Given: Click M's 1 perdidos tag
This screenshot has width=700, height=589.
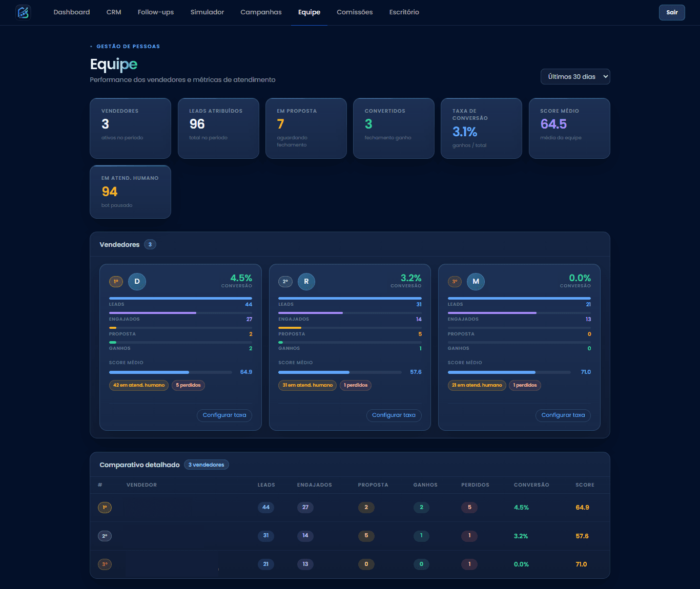Looking at the screenshot, I should click(x=525, y=385).
